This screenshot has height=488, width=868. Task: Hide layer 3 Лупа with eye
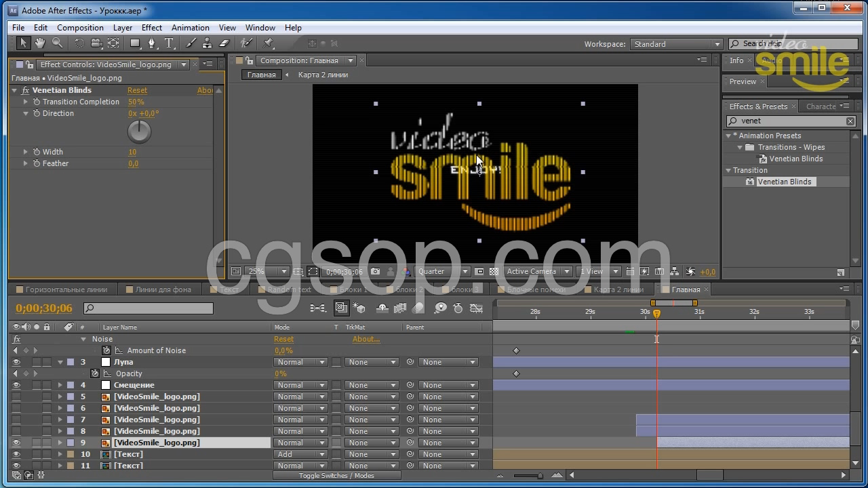[x=16, y=362]
